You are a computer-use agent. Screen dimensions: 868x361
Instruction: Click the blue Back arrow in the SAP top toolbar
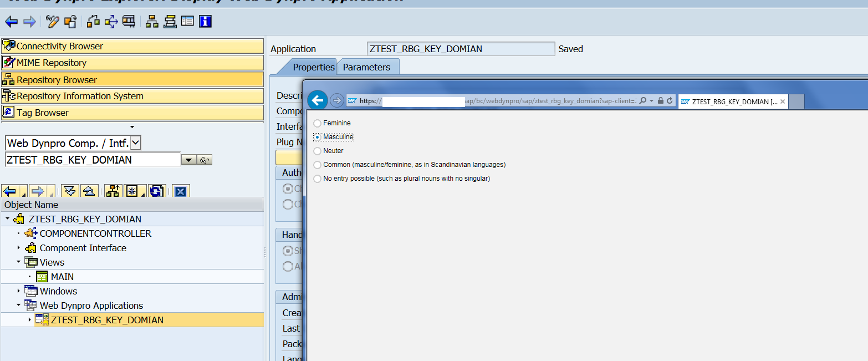tap(11, 22)
